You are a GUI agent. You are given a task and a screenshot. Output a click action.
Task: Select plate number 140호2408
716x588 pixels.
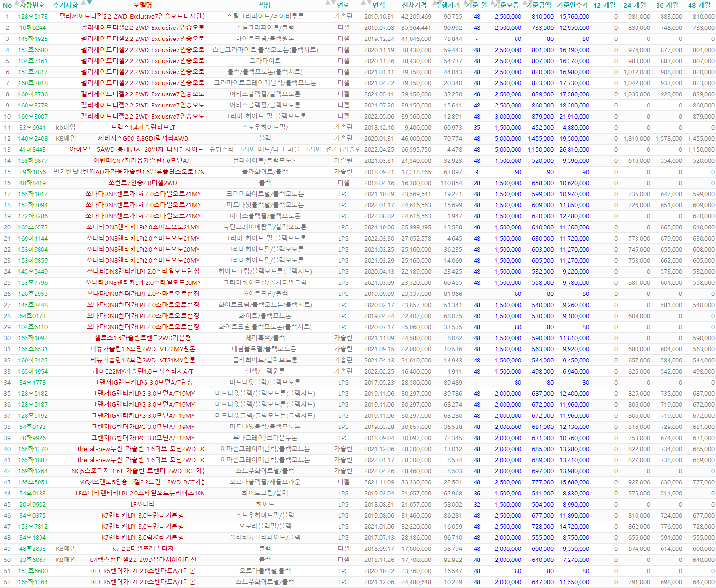point(33,138)
